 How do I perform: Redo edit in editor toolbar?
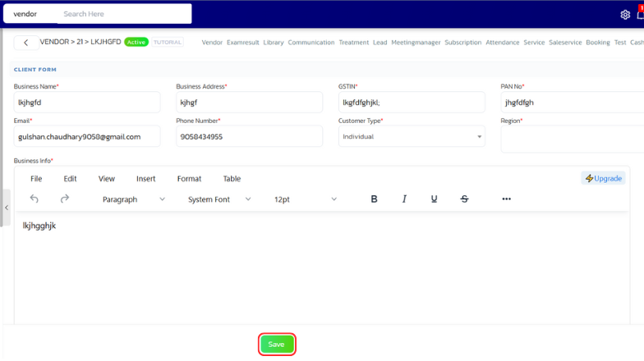[65, 199]
